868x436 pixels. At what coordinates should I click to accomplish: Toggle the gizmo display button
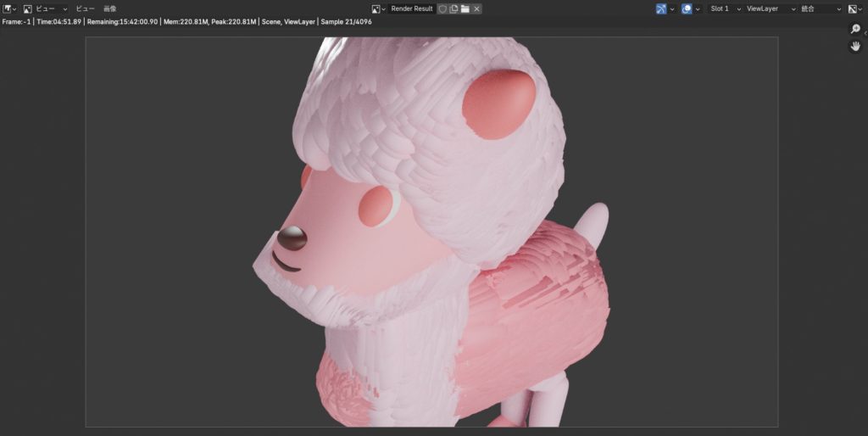(661, 8)
